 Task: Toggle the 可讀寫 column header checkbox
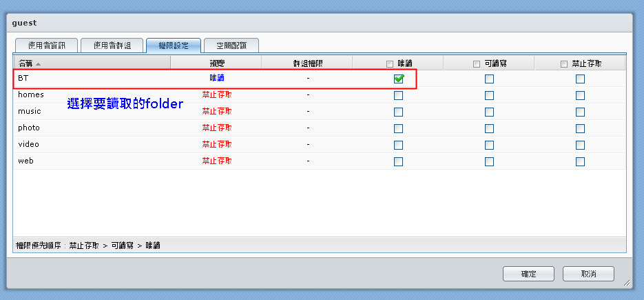click(x=477, y=63)
